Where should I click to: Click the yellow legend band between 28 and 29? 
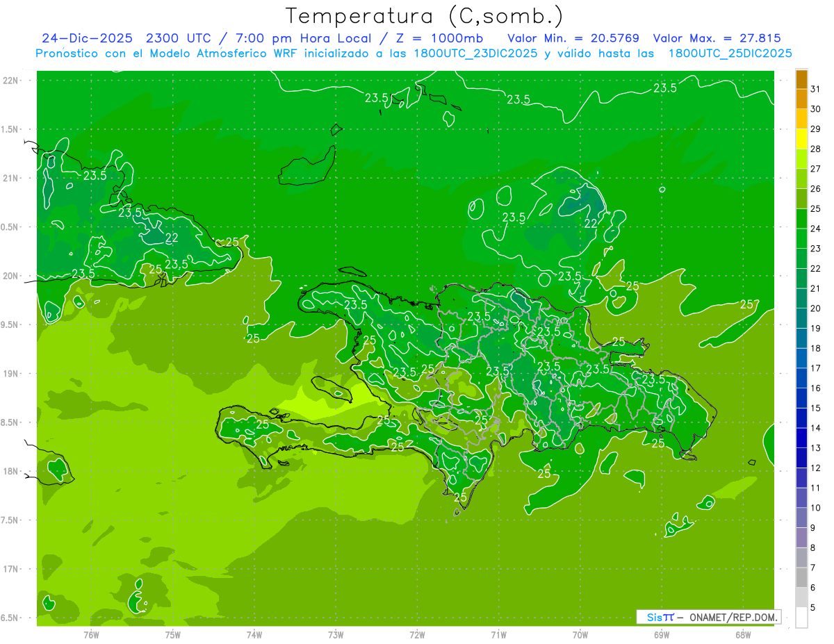click(x=801, y=139)
